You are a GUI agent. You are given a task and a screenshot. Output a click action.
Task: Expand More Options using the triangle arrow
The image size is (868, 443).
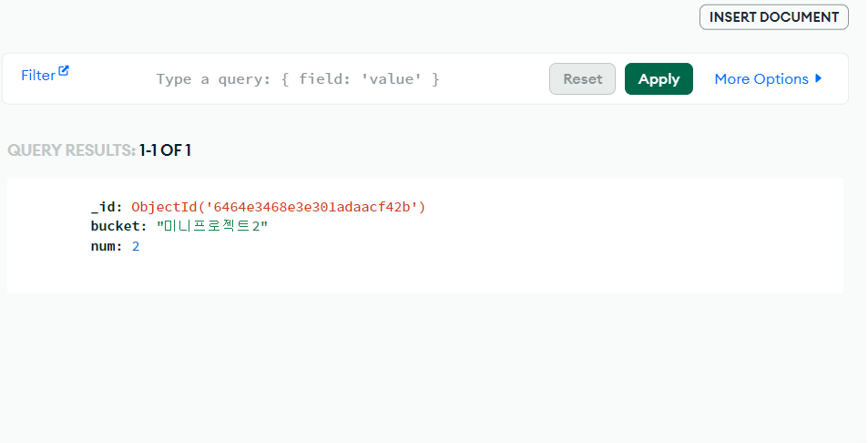(x=818, y=78)
